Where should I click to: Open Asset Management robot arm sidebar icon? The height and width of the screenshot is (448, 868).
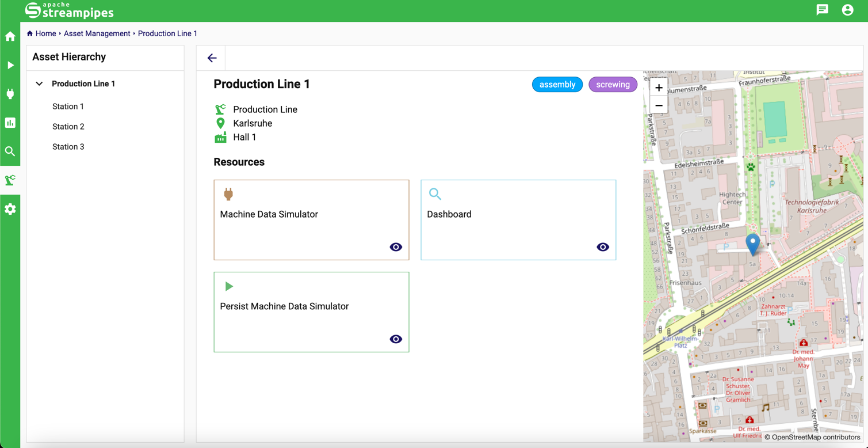click(10, 180)
